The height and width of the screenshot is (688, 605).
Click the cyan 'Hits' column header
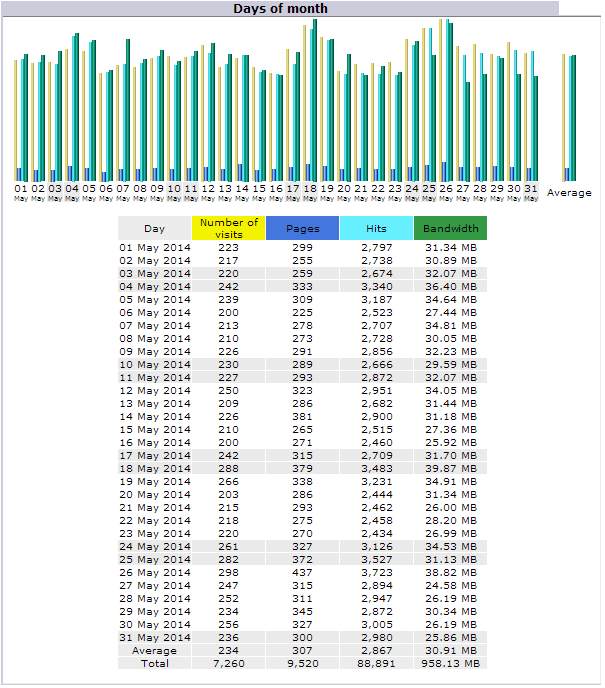(376, 228)
